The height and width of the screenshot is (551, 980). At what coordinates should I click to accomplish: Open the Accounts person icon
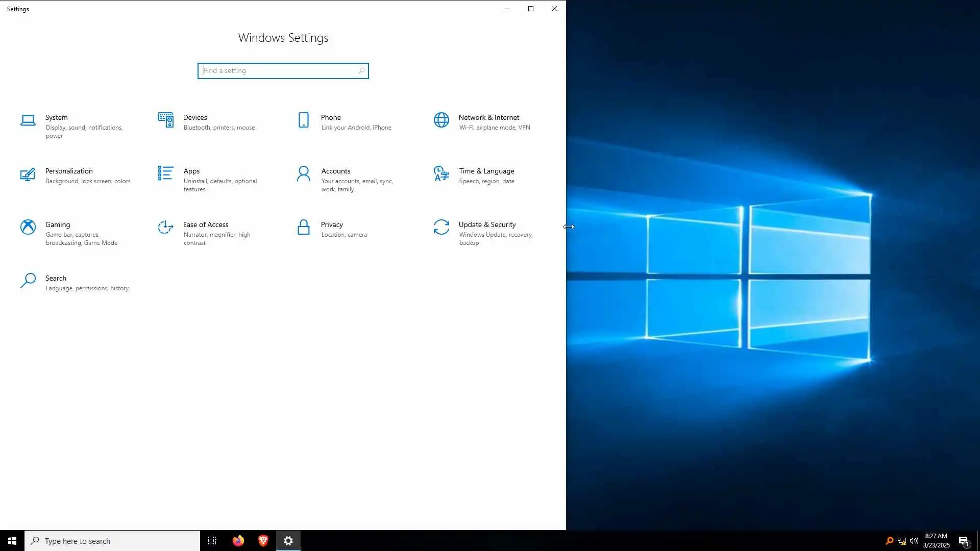[303, 174]
